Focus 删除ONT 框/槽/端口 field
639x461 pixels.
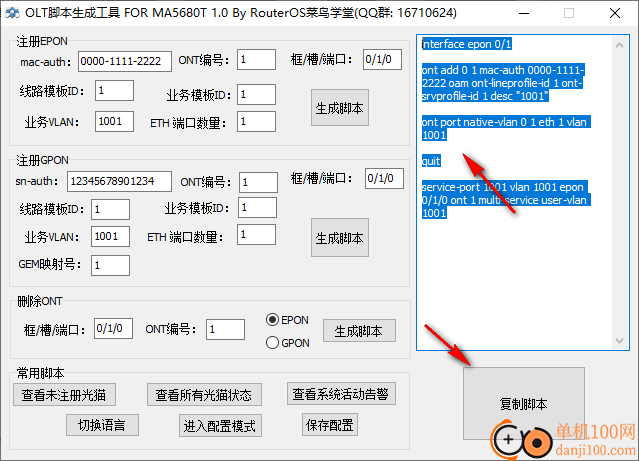click(113, 329)
